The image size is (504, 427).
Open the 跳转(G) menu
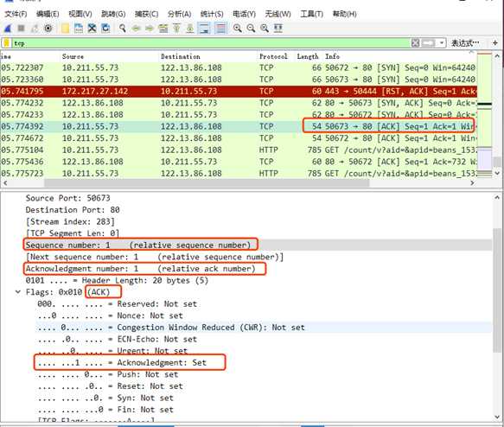click(x=113, y=14)
